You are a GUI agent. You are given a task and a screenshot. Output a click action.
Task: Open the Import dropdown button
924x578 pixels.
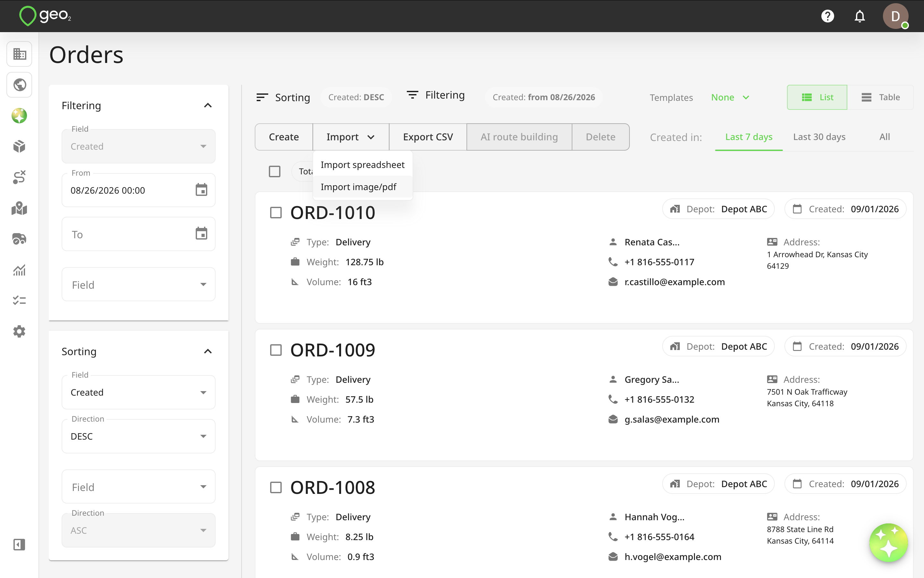coord(350,137)
